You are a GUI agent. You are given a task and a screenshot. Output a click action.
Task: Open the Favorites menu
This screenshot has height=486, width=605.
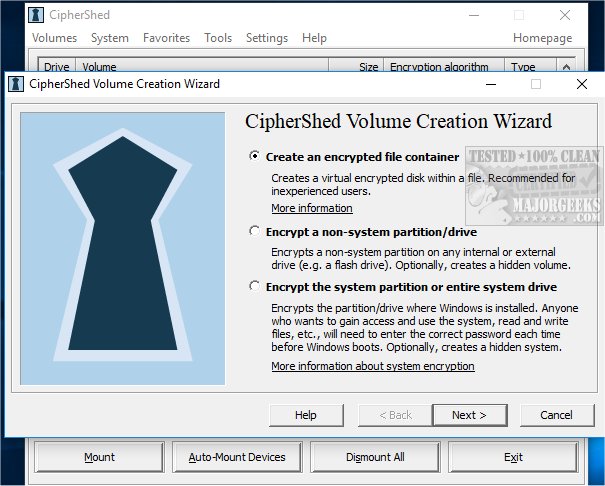coord(166,38)
